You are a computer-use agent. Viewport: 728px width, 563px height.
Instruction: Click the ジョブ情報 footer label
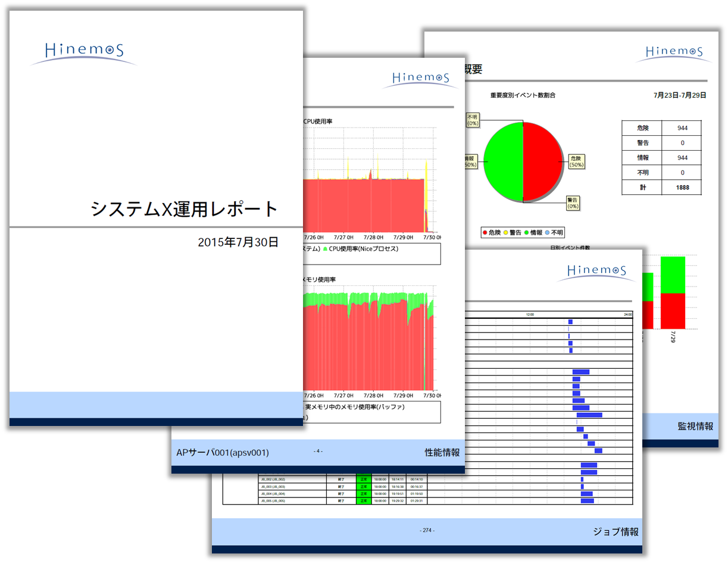click(x=616, y=531)
